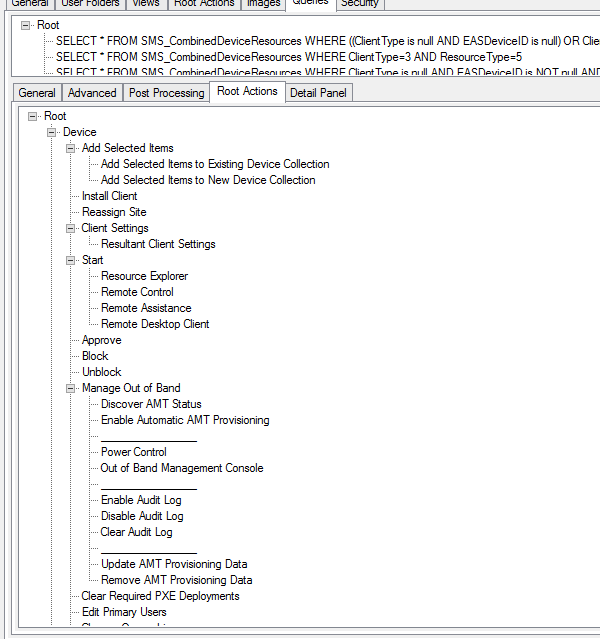This screenshot has height=639, width=600.
Task: Open the Advanced tab
Action: 92,93
